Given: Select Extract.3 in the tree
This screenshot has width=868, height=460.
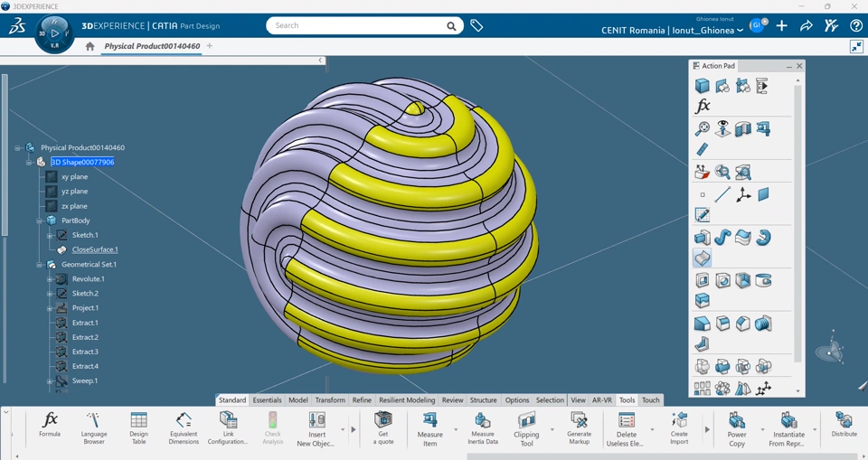Looking at the screenshot, I should tap(85, 352).
